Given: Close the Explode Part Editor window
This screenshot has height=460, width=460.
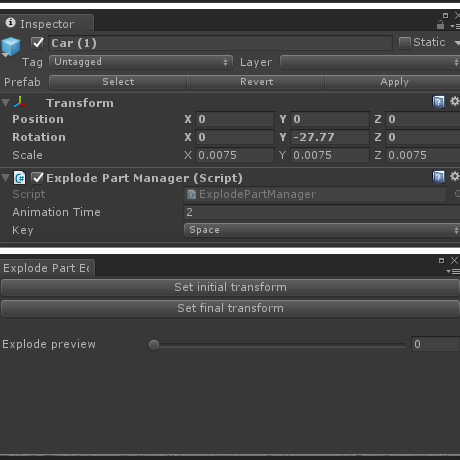Looking at the screenshot, I should [x=454, y=260].
